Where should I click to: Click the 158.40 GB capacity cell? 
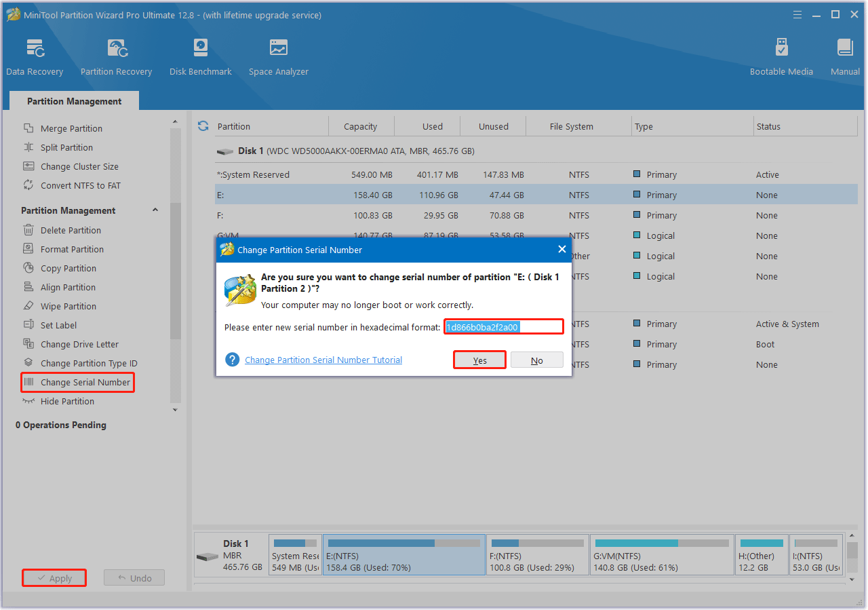click(372, 195)
